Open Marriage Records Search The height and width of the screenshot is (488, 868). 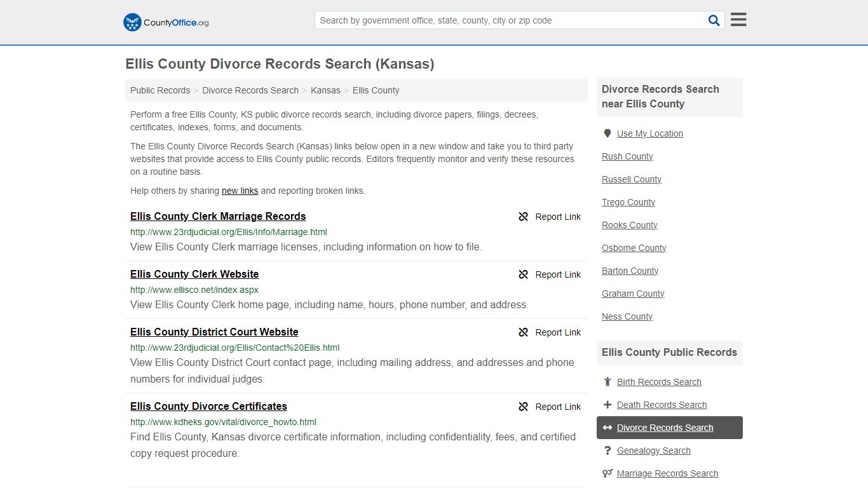pos(668,473)
